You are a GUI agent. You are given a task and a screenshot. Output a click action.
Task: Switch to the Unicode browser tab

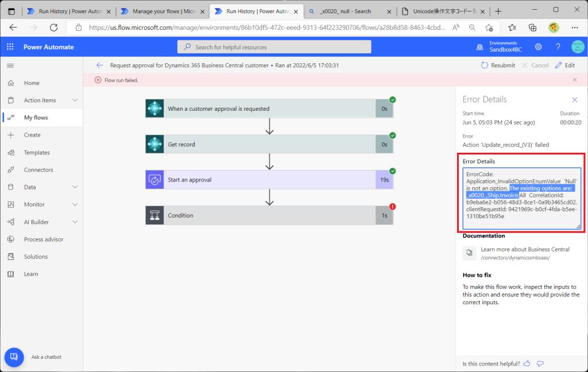click(x=443, y=11)
